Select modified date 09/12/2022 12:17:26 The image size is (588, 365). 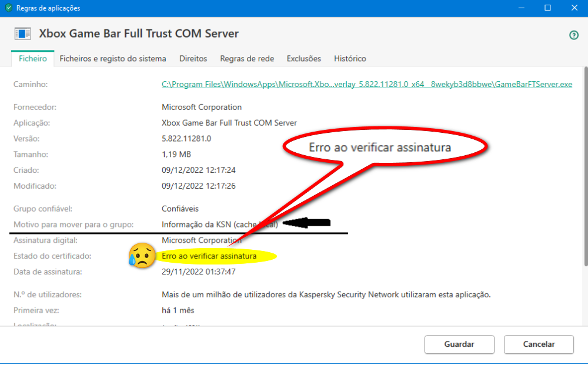point(198,186)
